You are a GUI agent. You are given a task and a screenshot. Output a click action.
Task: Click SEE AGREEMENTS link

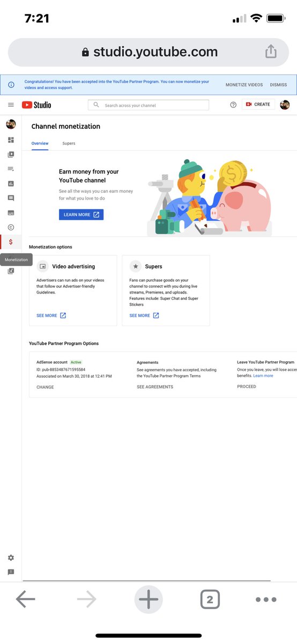155,387
